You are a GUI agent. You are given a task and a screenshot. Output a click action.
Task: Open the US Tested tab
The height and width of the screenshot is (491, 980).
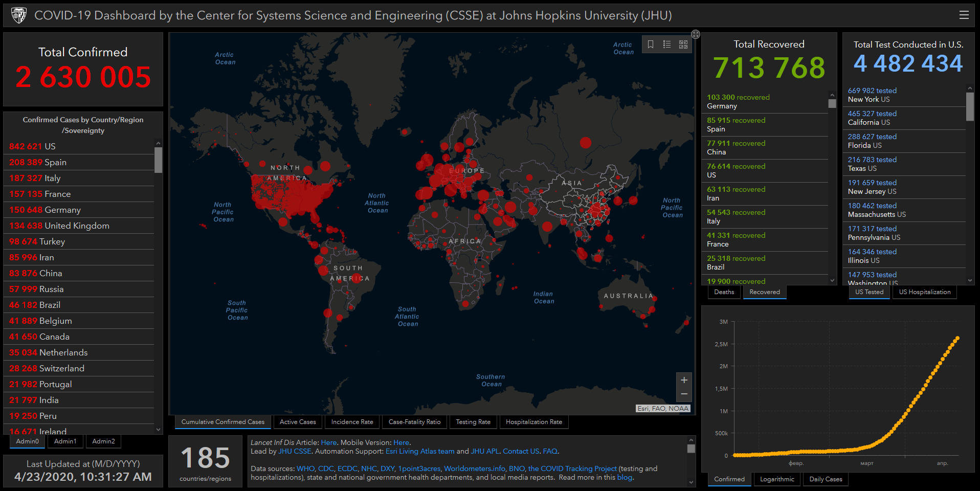[870, 292]
